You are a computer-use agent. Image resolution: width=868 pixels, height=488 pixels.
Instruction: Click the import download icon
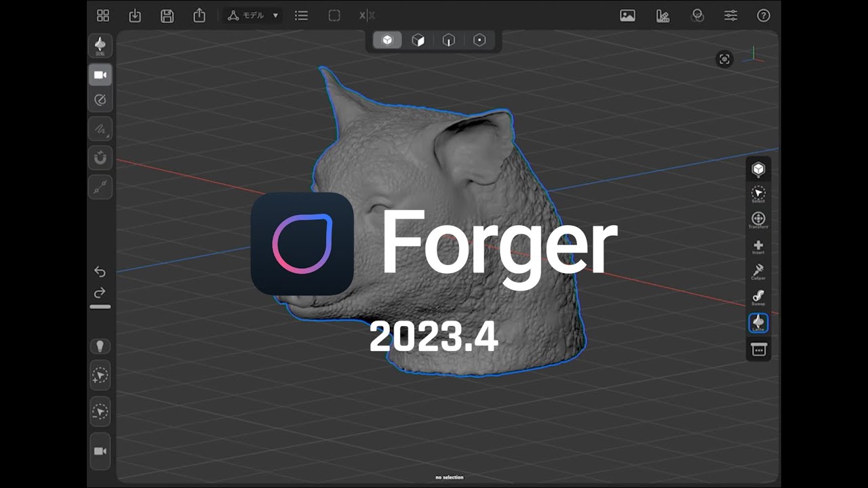pos(135,16)
